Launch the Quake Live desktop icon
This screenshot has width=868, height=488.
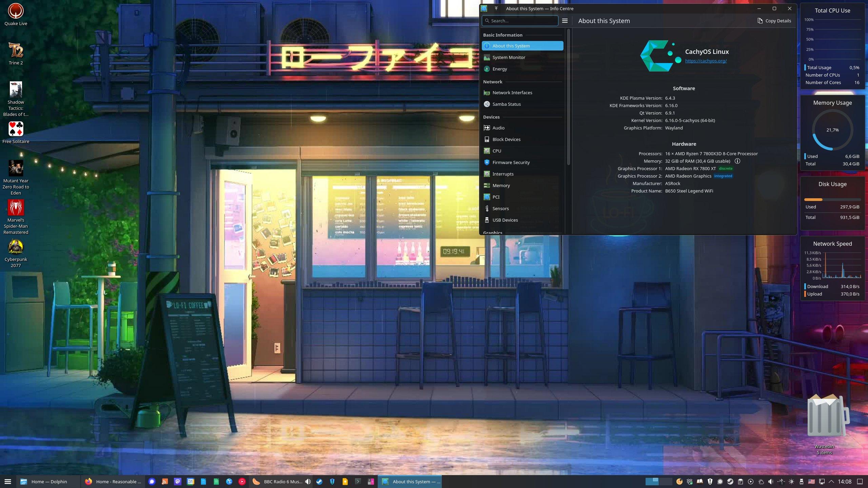[16, 15]
